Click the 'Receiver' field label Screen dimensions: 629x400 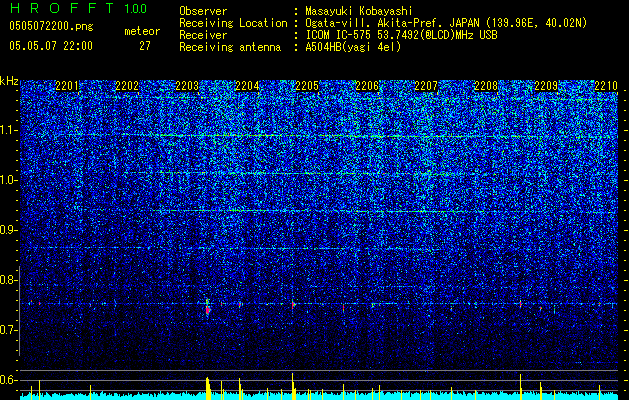tap(203, 35)
